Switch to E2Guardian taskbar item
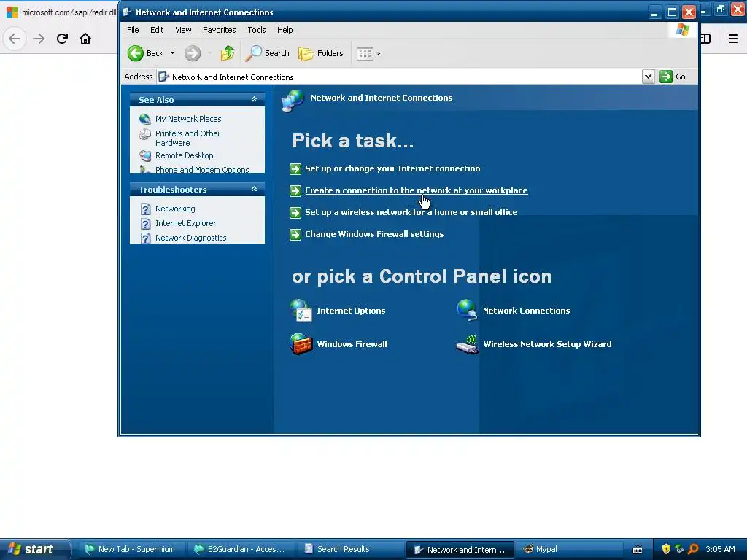 (241, 549)
